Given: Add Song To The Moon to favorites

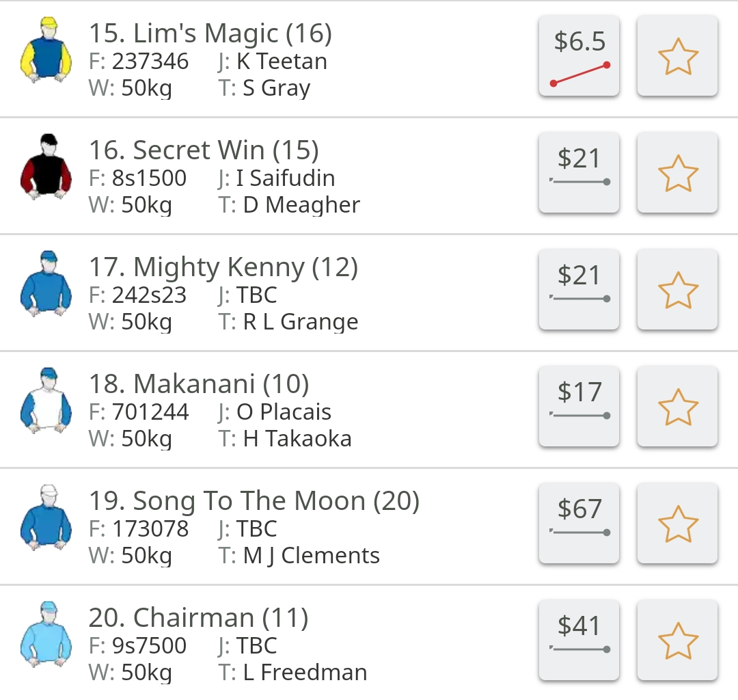Looking at the screenshot, I should click(677, 523).
